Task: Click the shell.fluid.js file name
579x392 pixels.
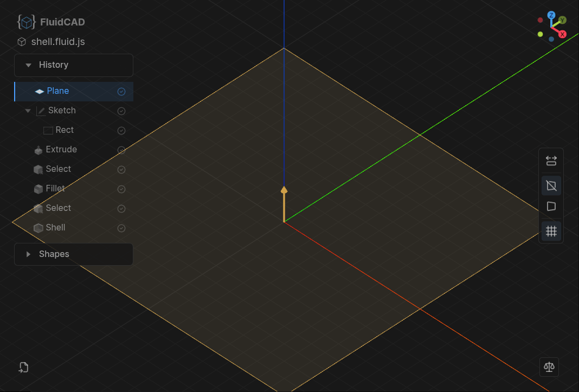Action: point(58,42)
